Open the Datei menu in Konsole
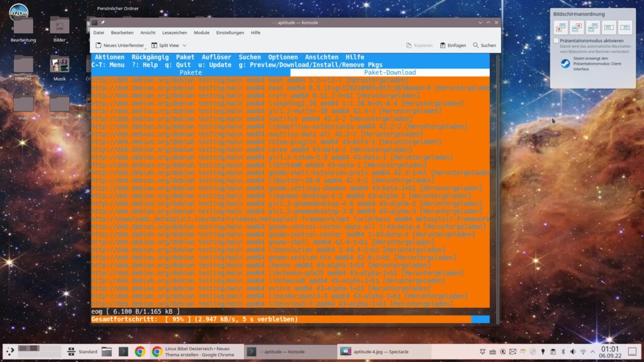The width and height of the screenshot is (644, 362). (x=99, y=33)
